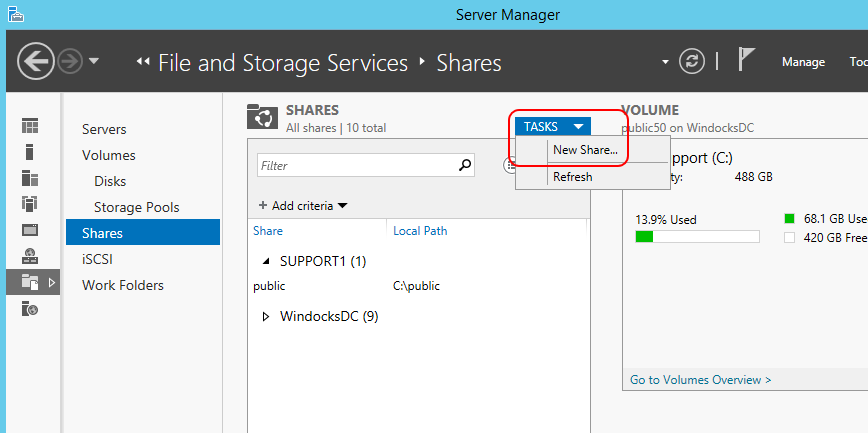Open the Add criteria dropdown
Screen dimensions: 868x433
point(303,206)
